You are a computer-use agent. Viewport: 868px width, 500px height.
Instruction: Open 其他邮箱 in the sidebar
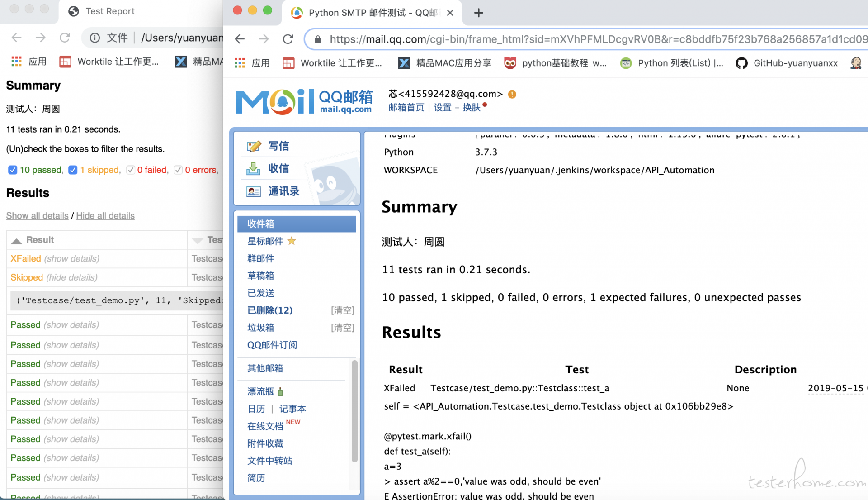pos(265,368)
